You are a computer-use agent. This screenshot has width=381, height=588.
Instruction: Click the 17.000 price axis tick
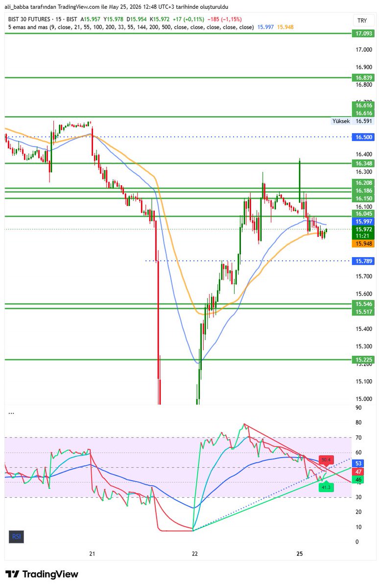tap(363, 49)
